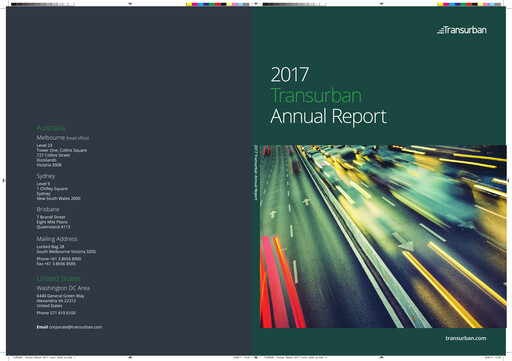512x361 pixels.
Task: Click the 'Docklands' address line
Action: click(x=47, y=160)
